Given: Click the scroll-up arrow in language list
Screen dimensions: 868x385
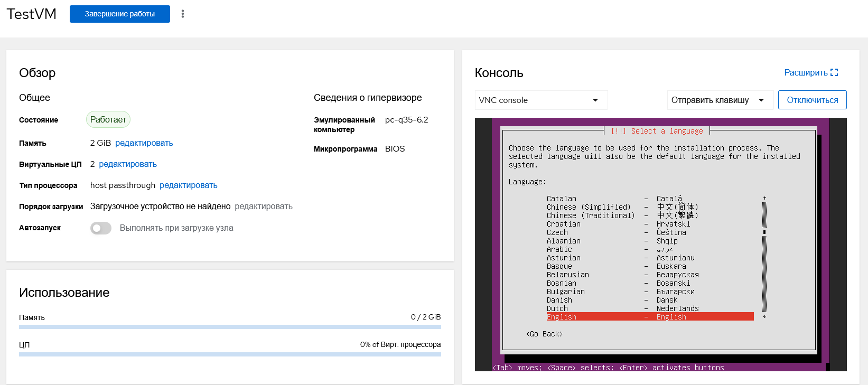Looking at the screenshot, I should [764, 198].
